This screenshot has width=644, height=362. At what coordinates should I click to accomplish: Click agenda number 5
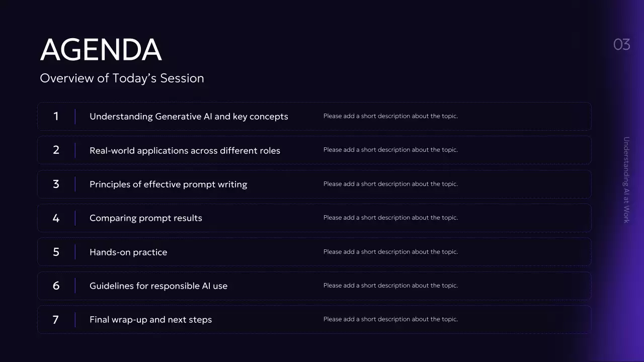(x=56, y=252)
